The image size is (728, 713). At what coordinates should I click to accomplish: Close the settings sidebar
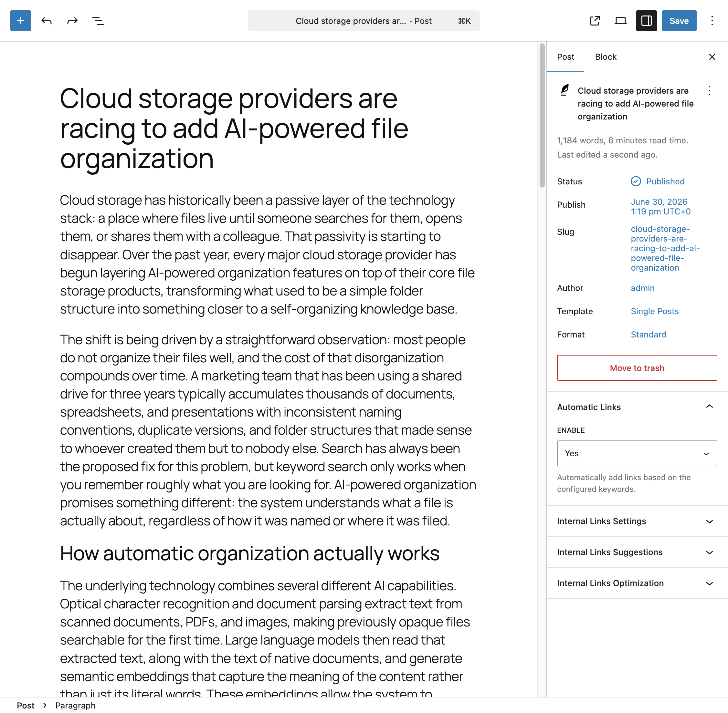[712, 57]
